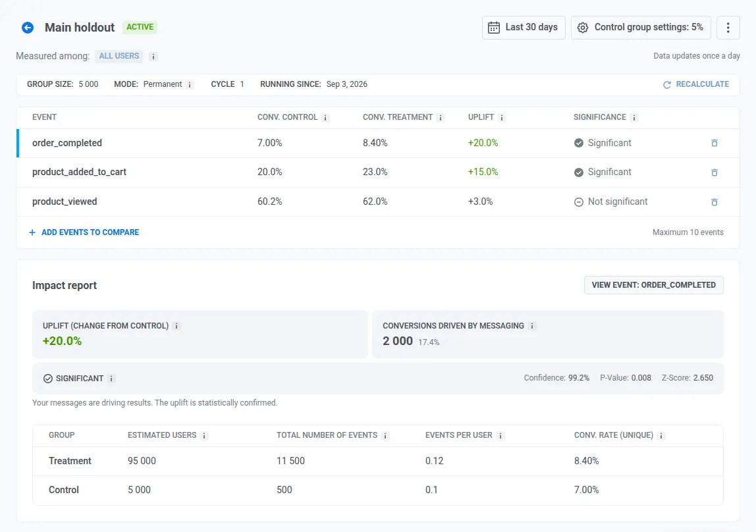Click the 11 500 total events value
Screen dimensions: 756x532
(290, 461)
